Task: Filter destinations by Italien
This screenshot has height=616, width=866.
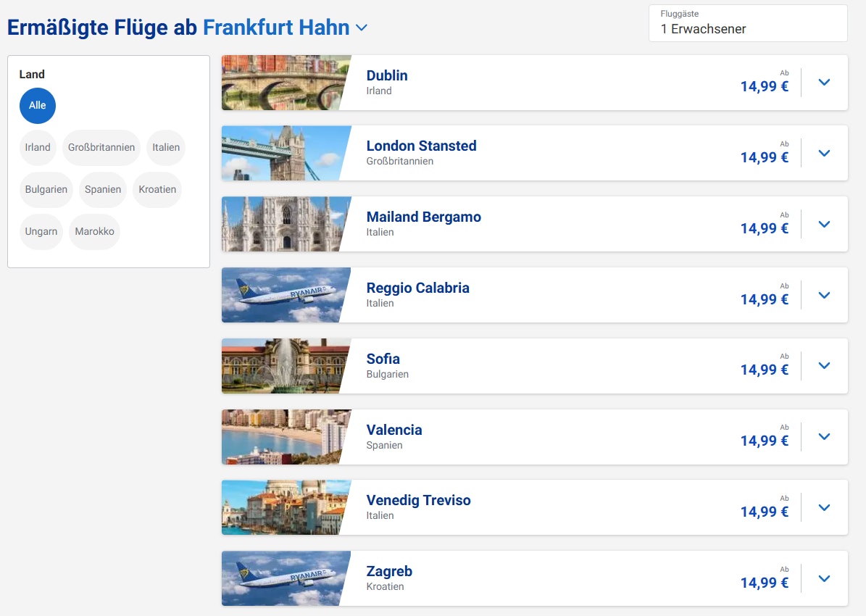Action: (166, 148)
